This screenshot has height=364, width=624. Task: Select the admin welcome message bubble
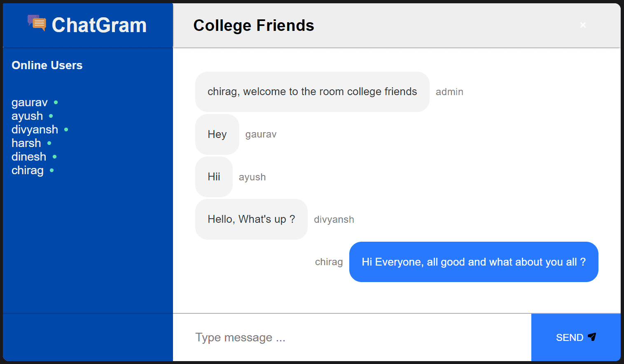312,91
